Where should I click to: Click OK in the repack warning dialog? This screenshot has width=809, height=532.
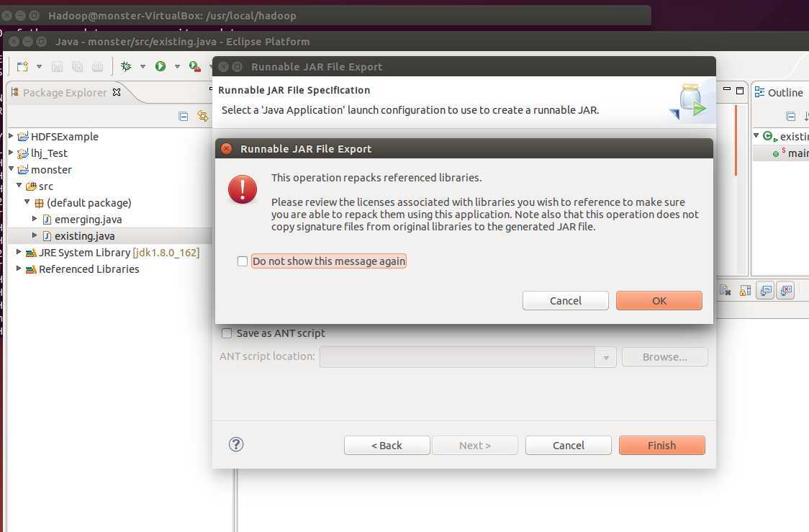[659, 300]
